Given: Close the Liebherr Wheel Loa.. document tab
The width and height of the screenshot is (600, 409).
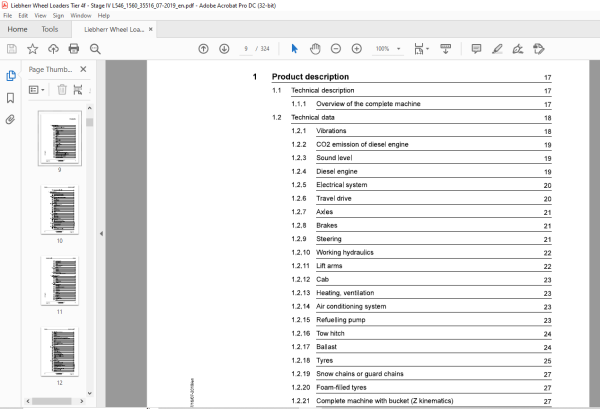Looking at the screenshot, I should [151, 29].
